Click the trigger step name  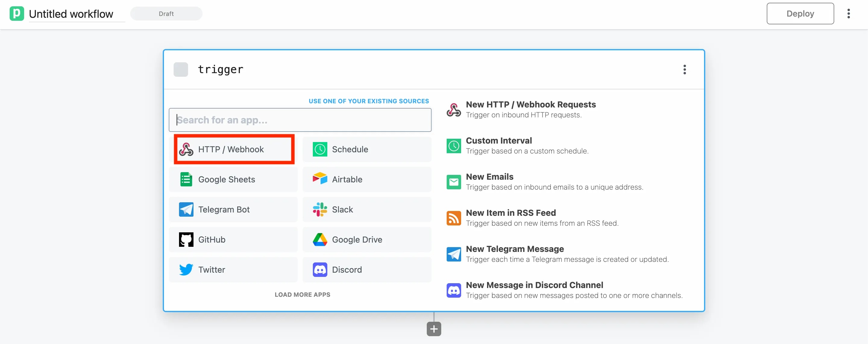pyautogui.click(x=220, y=69)
